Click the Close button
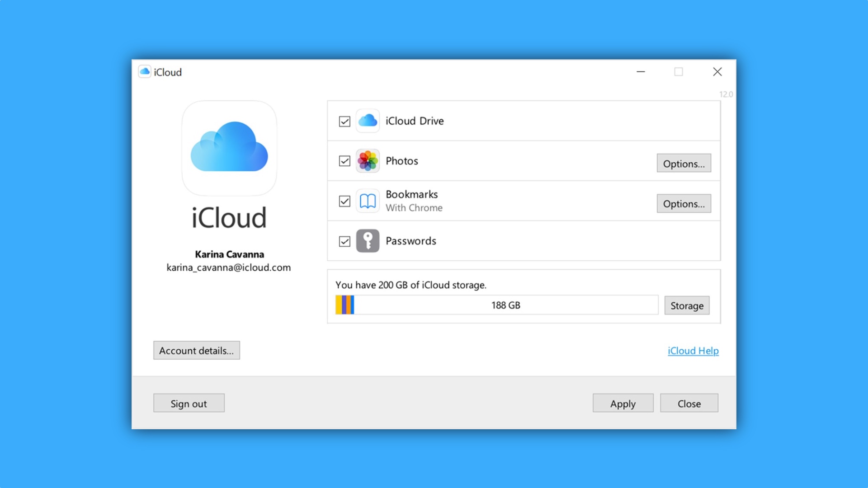The image size is (868, 488). [x=689, y=404]
